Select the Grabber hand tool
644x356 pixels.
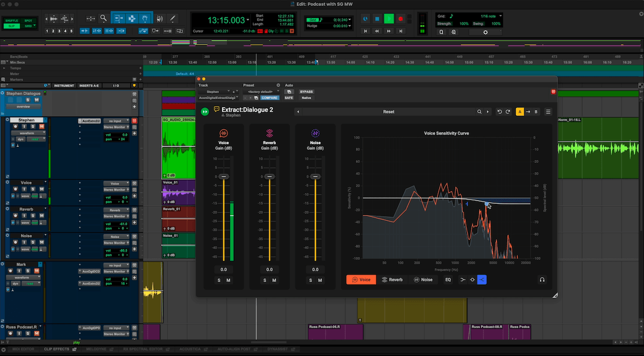(144, 18)
